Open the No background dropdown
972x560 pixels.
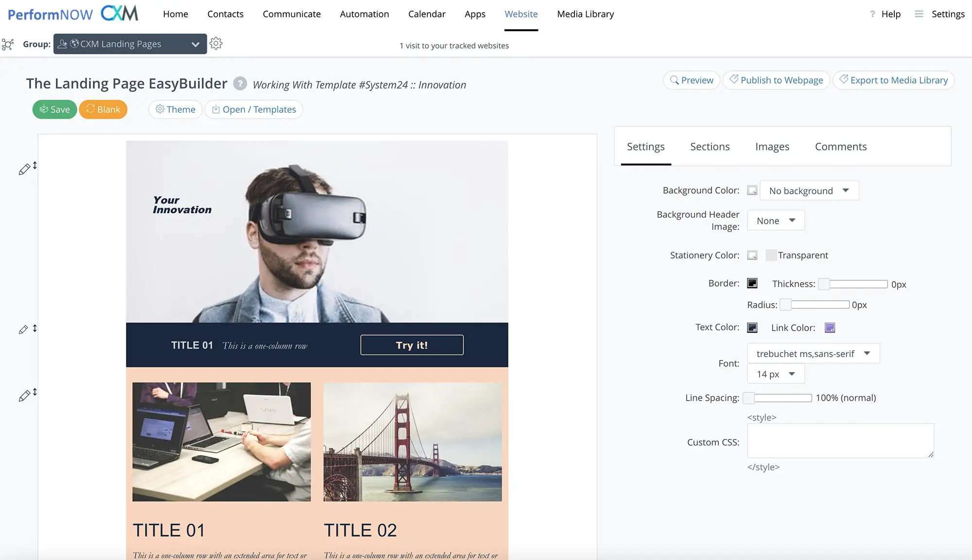808,190
